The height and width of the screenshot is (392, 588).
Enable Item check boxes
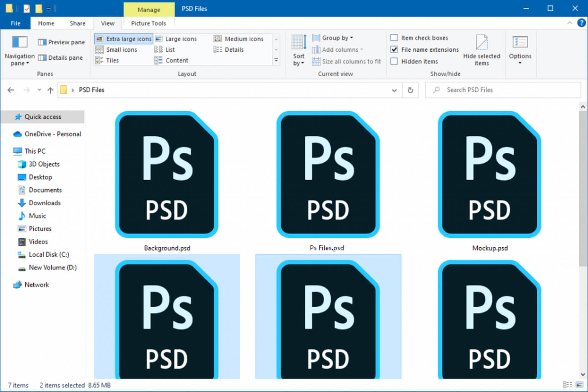[394, 38]
